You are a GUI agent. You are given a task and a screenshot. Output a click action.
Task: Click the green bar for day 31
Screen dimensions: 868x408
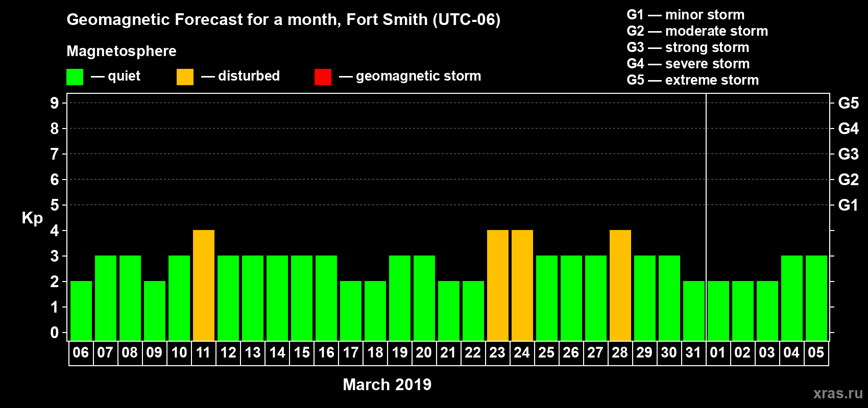coord(694,311)
